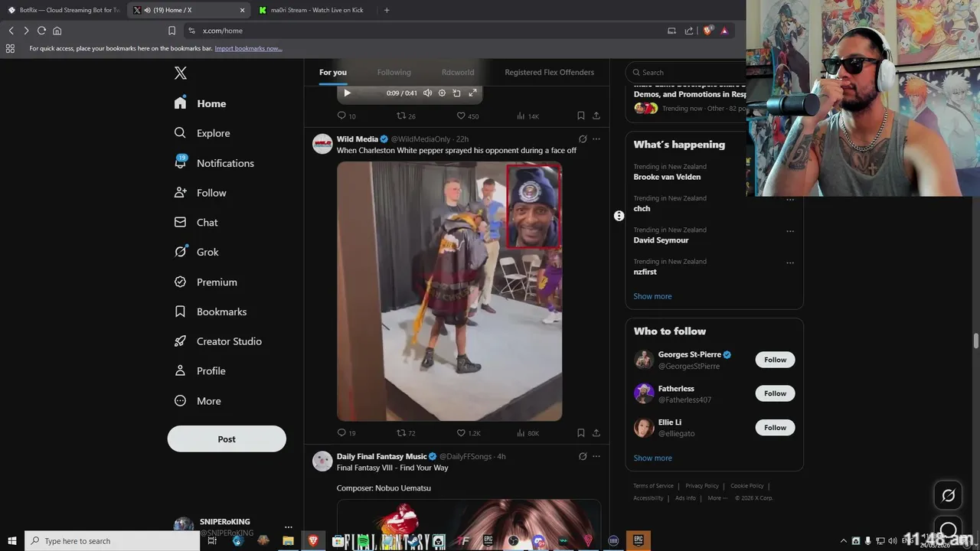Click the Windows taskbar search box
This screenshot has width=980, height=551.
point(113,540)
